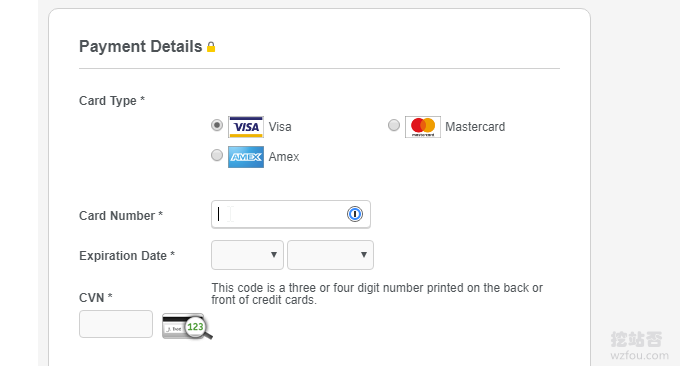This screenshot has height=366, width=680.
Task: Select the Visa radio button
Action: [217, 125]
